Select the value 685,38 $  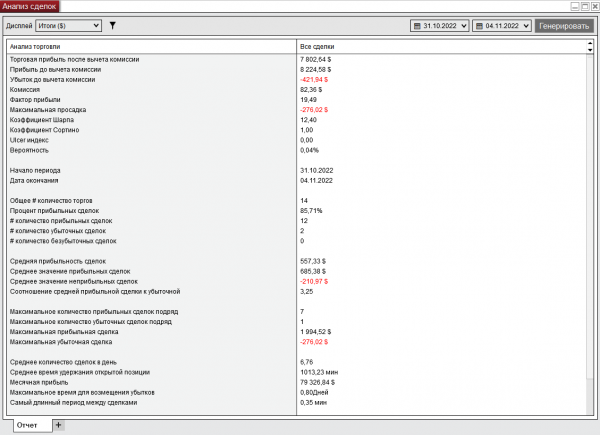pyautogui.click(x=313, y=271)
